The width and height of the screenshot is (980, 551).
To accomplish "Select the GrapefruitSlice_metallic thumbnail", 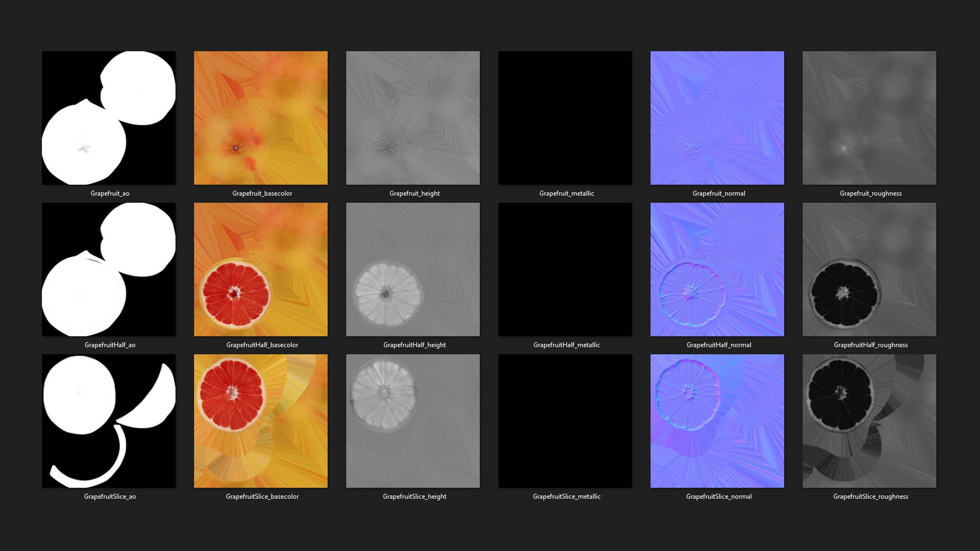I will (565, 421).
